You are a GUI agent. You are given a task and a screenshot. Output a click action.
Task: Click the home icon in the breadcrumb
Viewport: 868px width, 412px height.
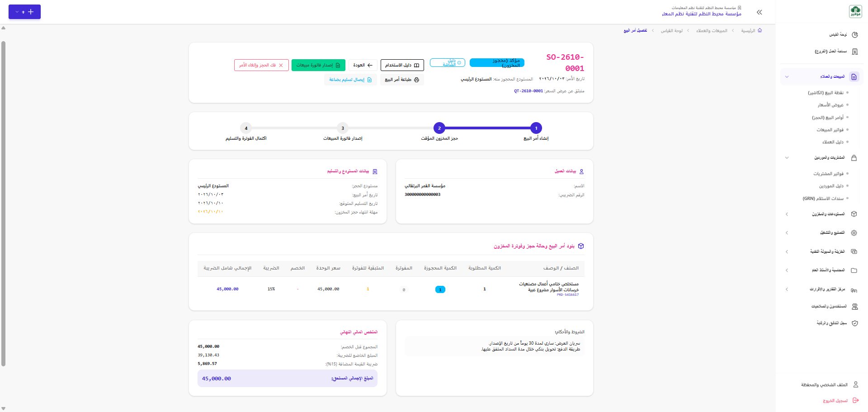[x=759, y=30]
